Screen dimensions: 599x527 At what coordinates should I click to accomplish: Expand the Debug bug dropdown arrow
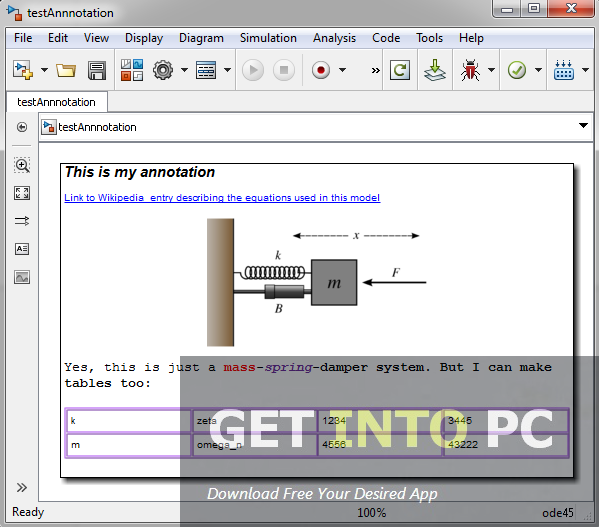point(492,70)
